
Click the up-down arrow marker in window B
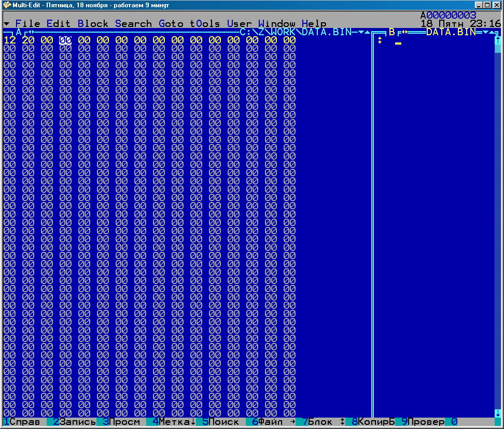click(x=380, y=40)
